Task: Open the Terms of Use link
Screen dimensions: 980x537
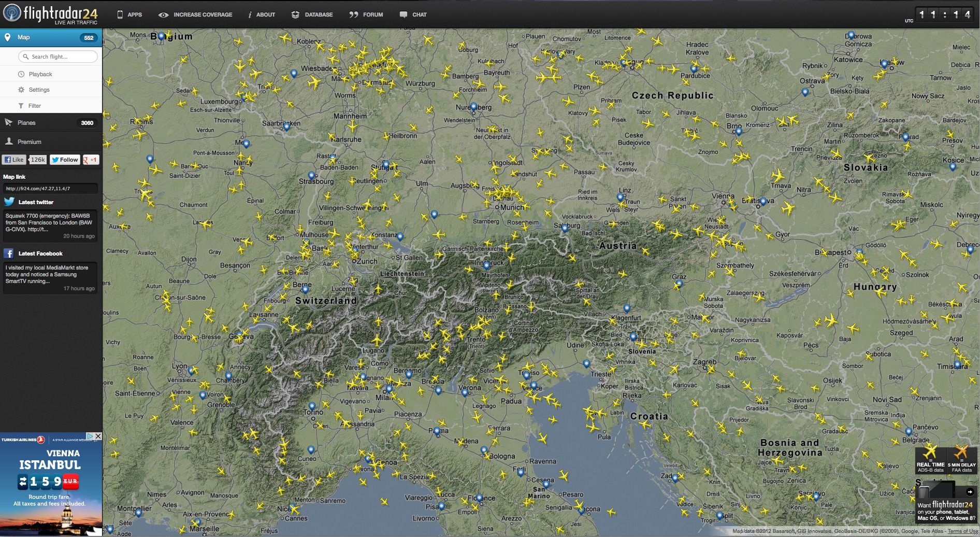Action: click(x=963, y=531)
